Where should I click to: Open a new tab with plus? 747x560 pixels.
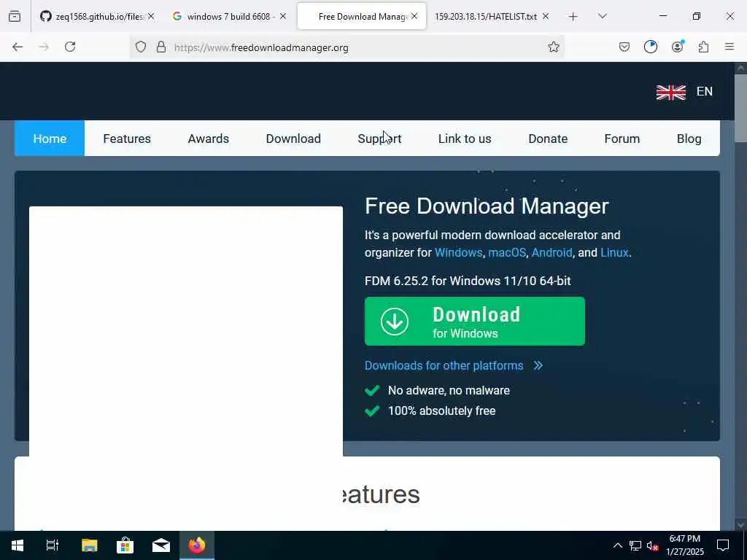pos(573,17)
